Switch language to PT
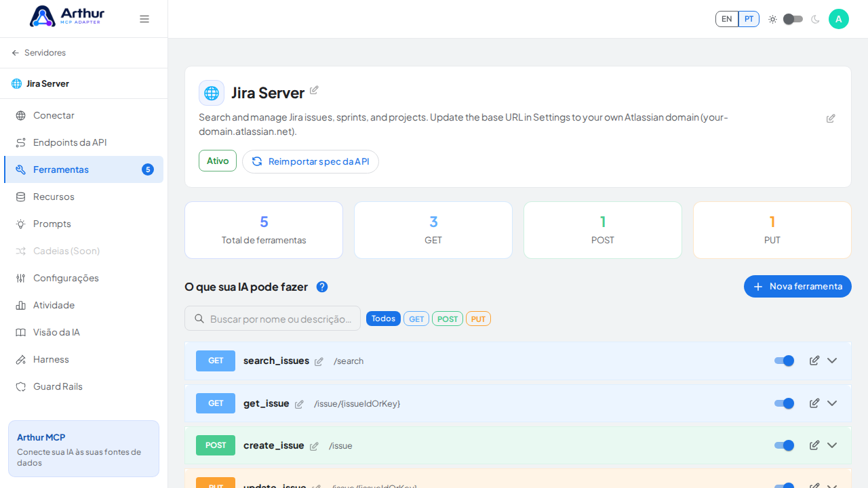Screen dimensions: 868x488 [749, 19]
